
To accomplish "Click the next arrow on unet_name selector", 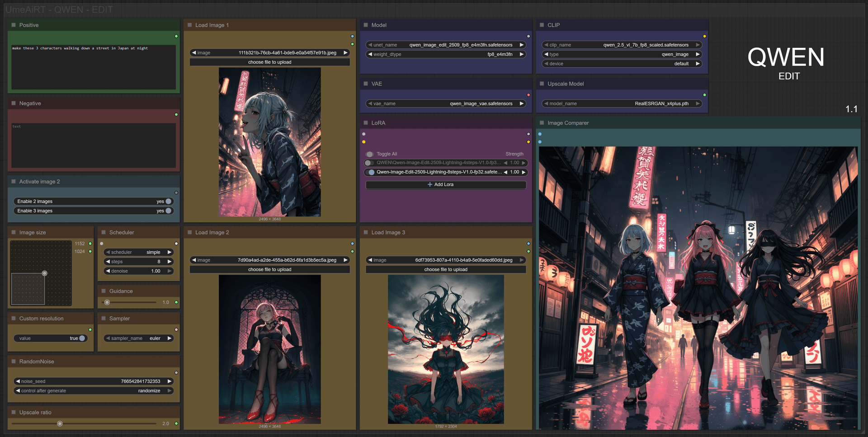I will tap(521, 45).
